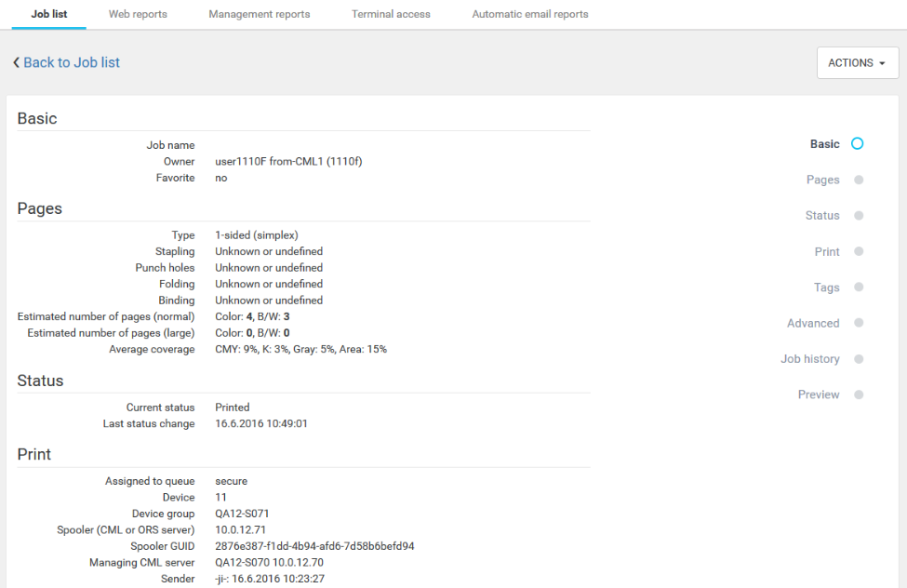Click the Status section indicator dot

tap(858, 216)
